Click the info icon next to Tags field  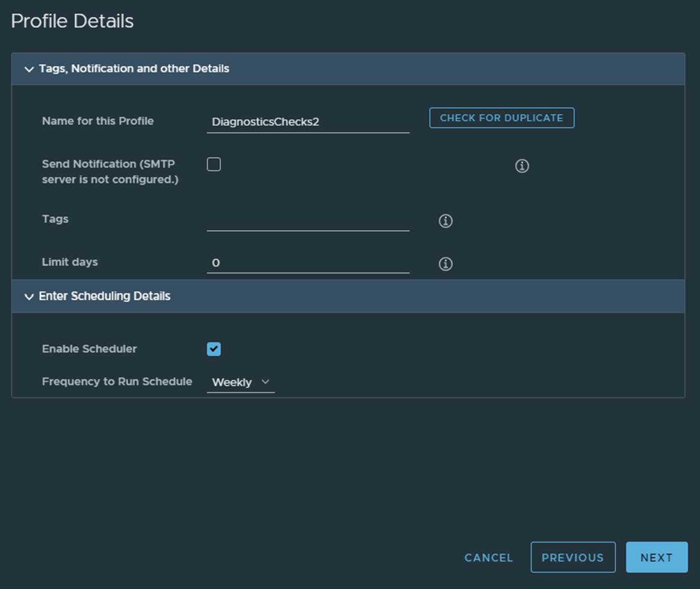click(x=445, y=221)
